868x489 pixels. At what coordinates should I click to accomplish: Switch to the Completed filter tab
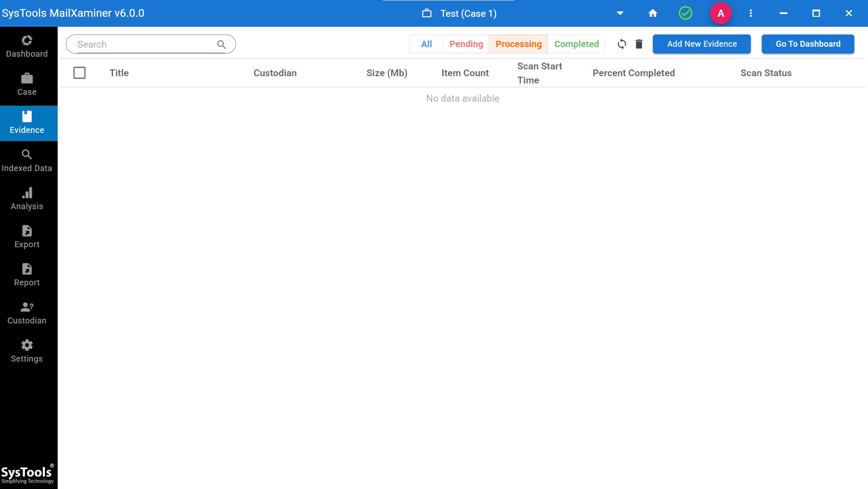577,44
